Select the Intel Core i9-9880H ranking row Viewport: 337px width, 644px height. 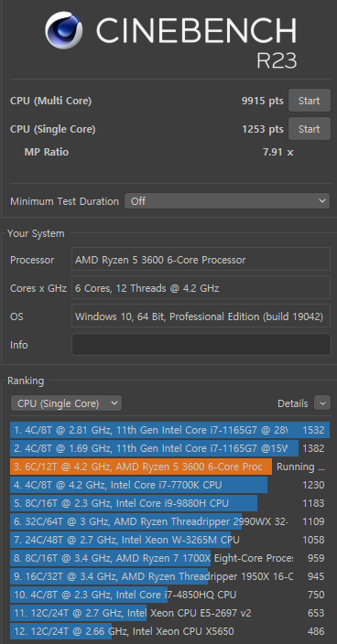point(169,503)
